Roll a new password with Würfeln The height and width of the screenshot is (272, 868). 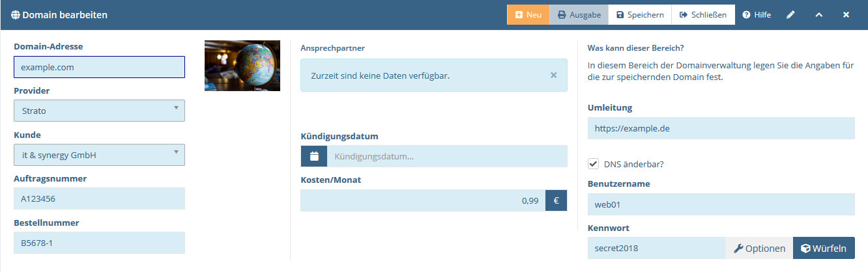point(824,248)
